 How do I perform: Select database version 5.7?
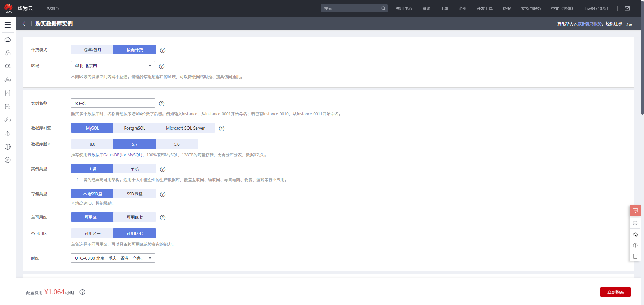tap(135, 144)
